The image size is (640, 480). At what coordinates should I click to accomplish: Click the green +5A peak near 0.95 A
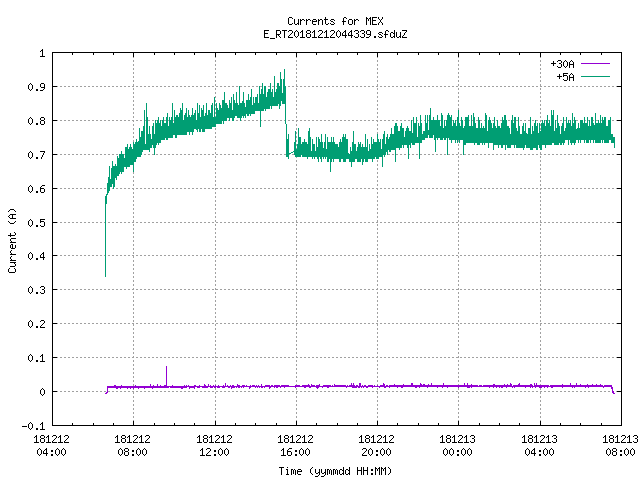284,70
